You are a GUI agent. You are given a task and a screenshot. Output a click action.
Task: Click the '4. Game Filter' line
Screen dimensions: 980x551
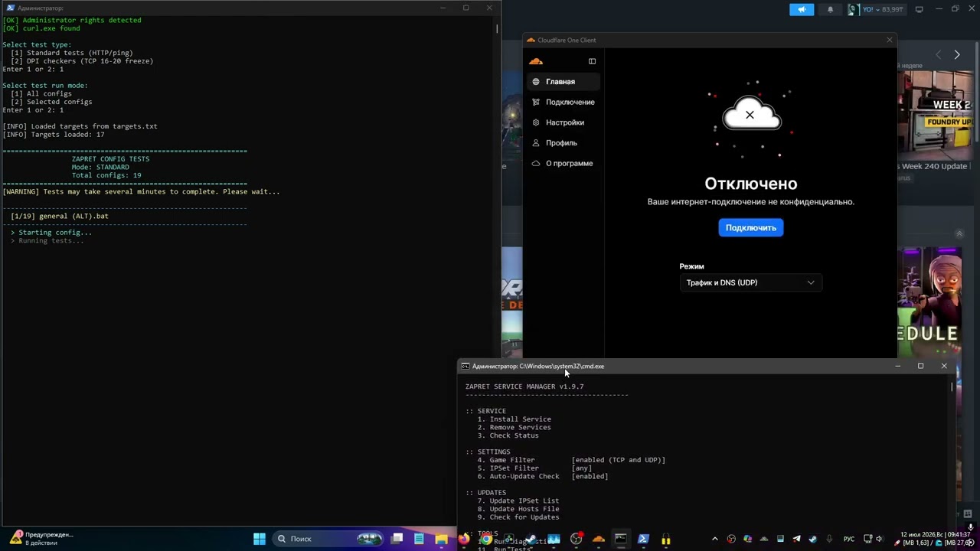click(x=571, y=460)
